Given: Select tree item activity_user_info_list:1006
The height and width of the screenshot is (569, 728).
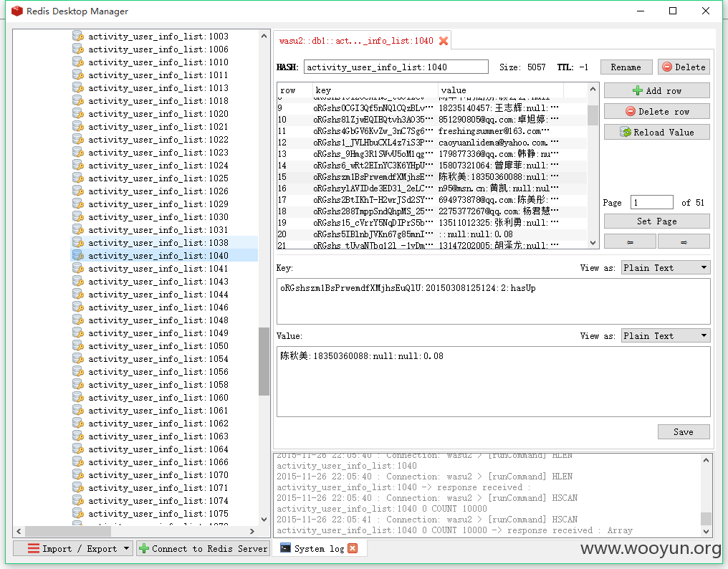Looking at the screenshot, I should coord(158,49).
